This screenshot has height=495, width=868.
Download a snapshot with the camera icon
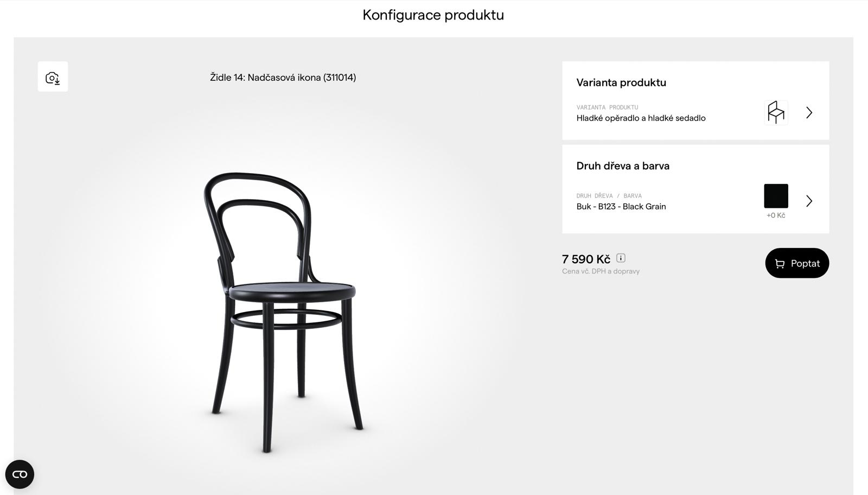(x=53, y=77)
